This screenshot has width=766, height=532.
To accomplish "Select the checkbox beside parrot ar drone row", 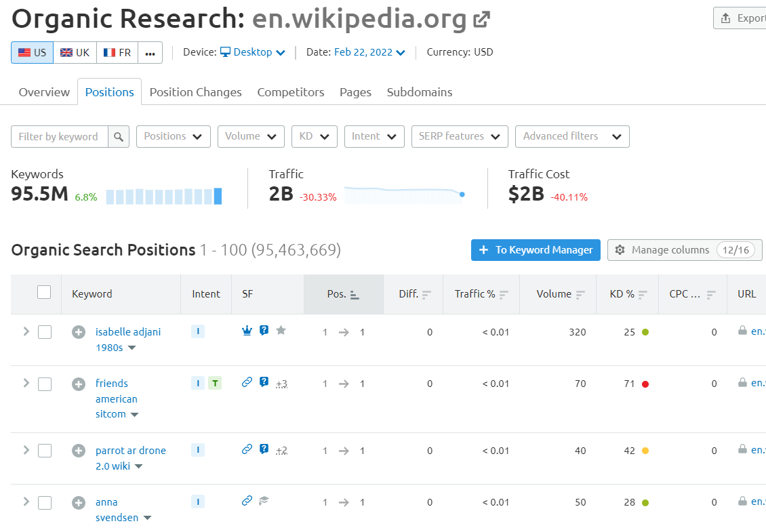I will (x=44, y=451).
